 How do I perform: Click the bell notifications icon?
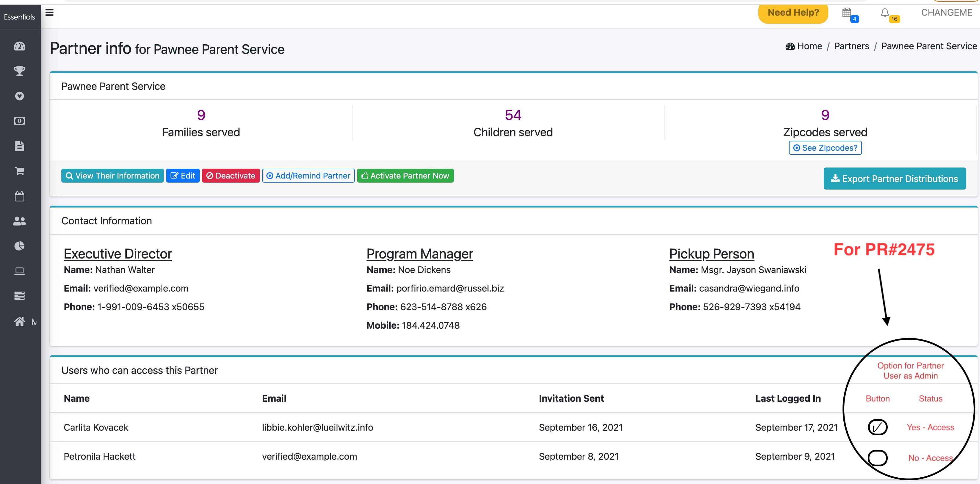click(x=885, y=13)
